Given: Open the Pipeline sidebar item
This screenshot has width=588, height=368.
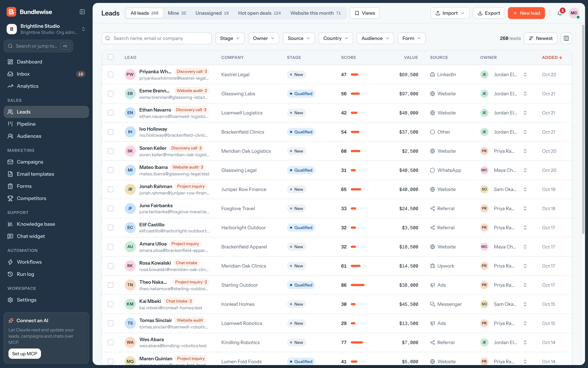Looking at the screenshot, I should (46, 124).
